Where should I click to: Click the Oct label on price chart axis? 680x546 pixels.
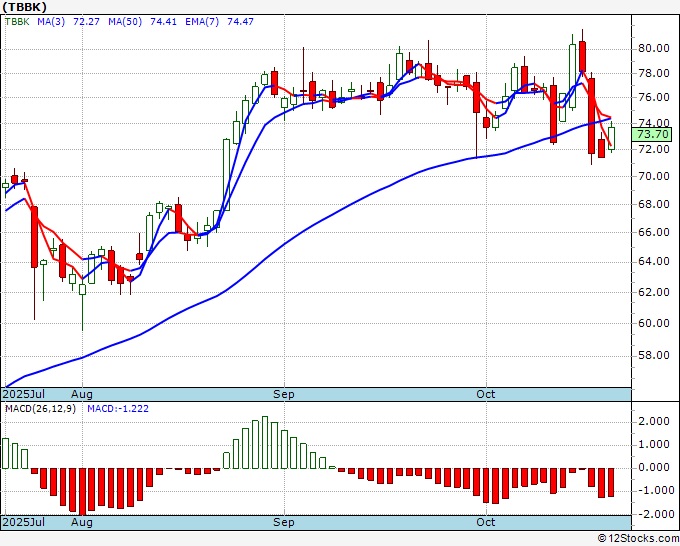click(486, 394)
